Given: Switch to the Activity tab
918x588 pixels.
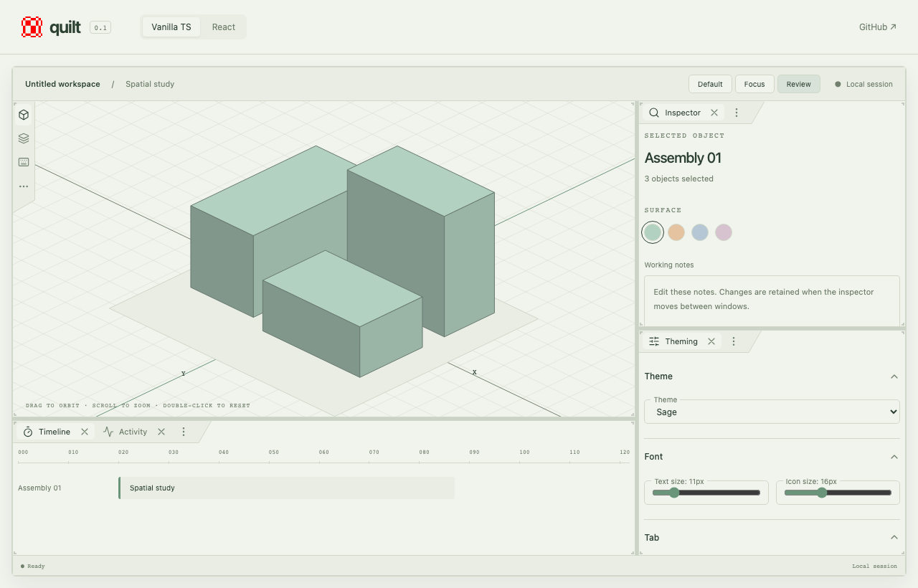Looking at the screenshot, I should (x=133, y=432).
